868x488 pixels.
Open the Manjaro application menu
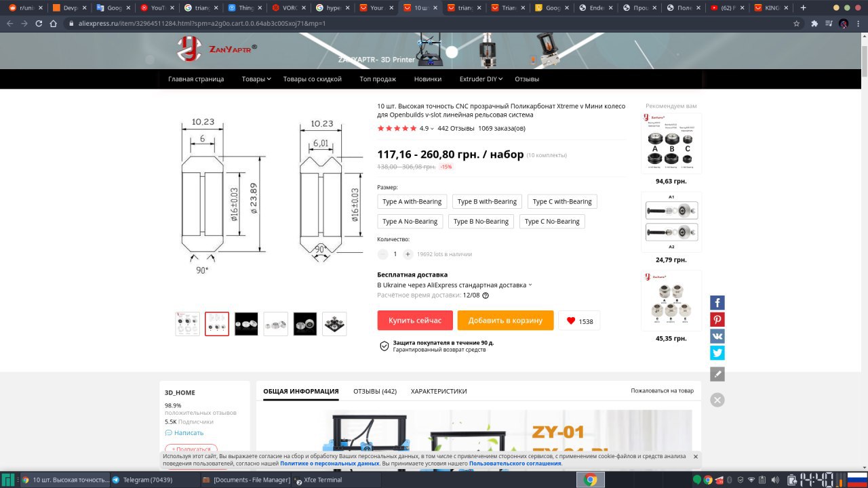click(x=8, y=480)
